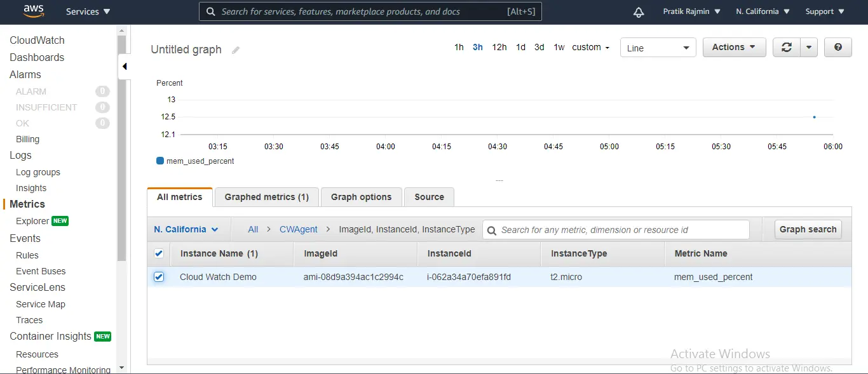The width and height of the screenshot is (868, 374).
Task: Open Service Map in the sidebar
Action: [41, 304]
